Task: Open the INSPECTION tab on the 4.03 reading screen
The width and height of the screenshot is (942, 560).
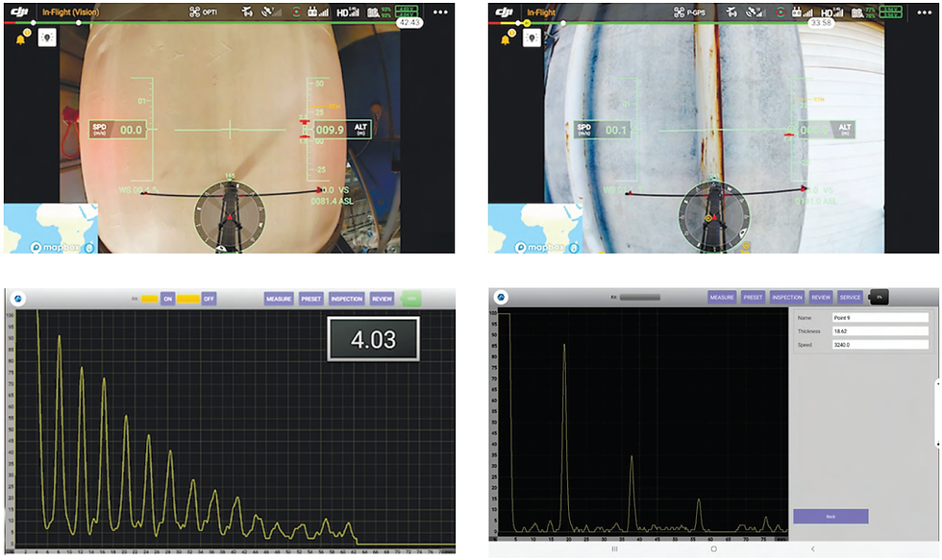Action: click(x=347, y=299)
